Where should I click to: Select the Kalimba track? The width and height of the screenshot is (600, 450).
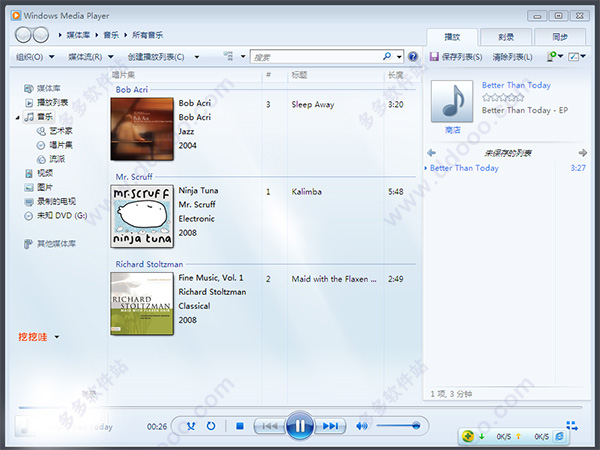[x=306, y=192]
